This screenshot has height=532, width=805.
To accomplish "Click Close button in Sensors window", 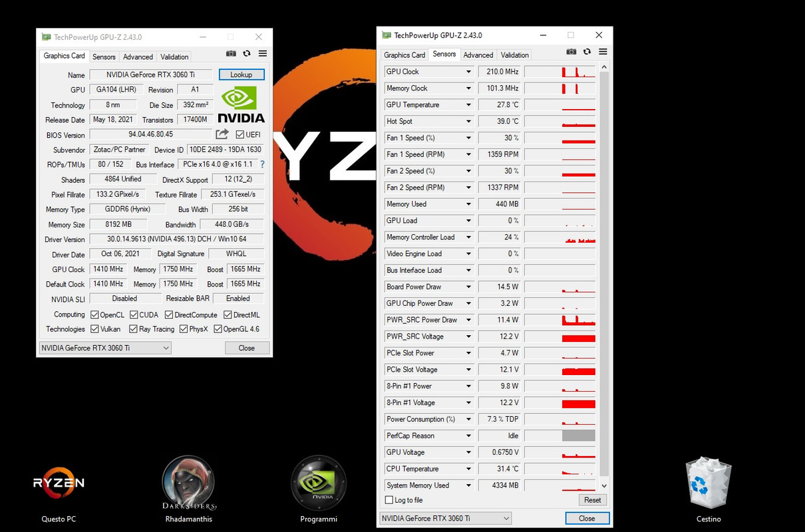I will 587,518.
